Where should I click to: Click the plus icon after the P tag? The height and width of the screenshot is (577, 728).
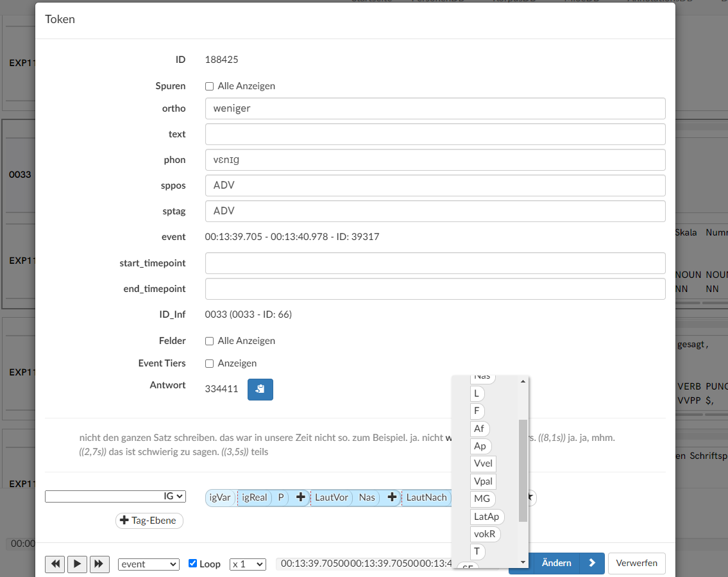click(x=300, y=497)
